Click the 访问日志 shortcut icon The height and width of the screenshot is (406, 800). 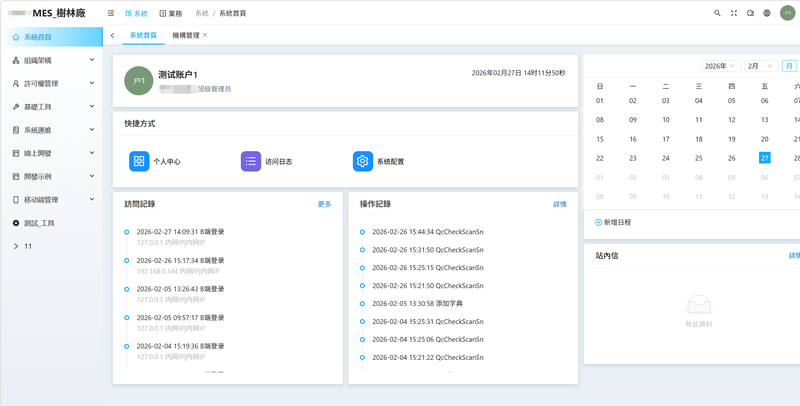point(251,161)
